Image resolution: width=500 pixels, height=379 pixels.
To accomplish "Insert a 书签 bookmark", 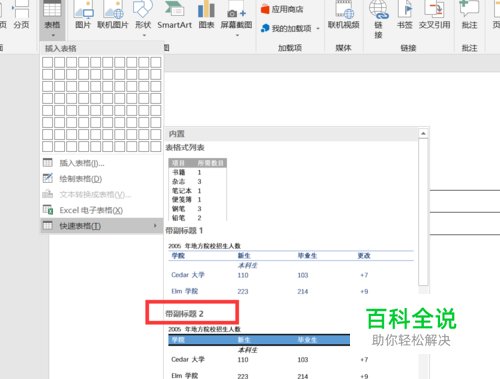I will coord(405,15).
